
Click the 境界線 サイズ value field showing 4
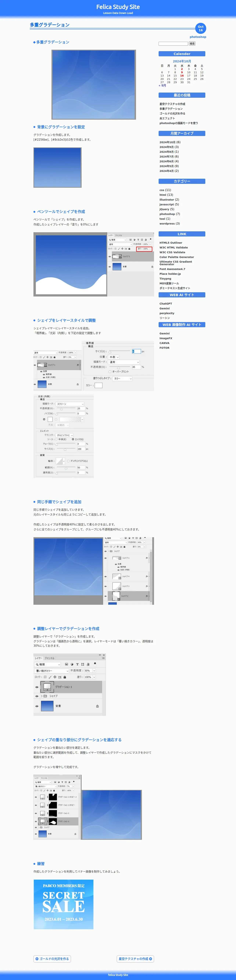[136, 352]
